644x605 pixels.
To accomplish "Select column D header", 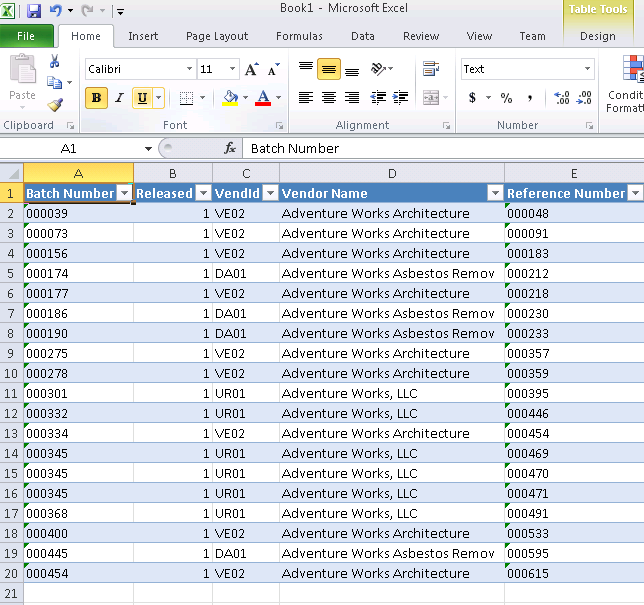I will (x=392, y=173).
